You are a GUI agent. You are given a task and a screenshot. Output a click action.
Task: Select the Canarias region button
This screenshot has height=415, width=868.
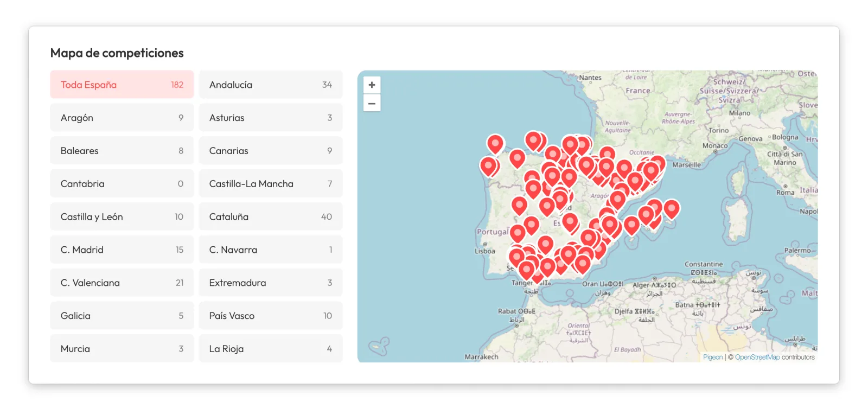[271, 151]
